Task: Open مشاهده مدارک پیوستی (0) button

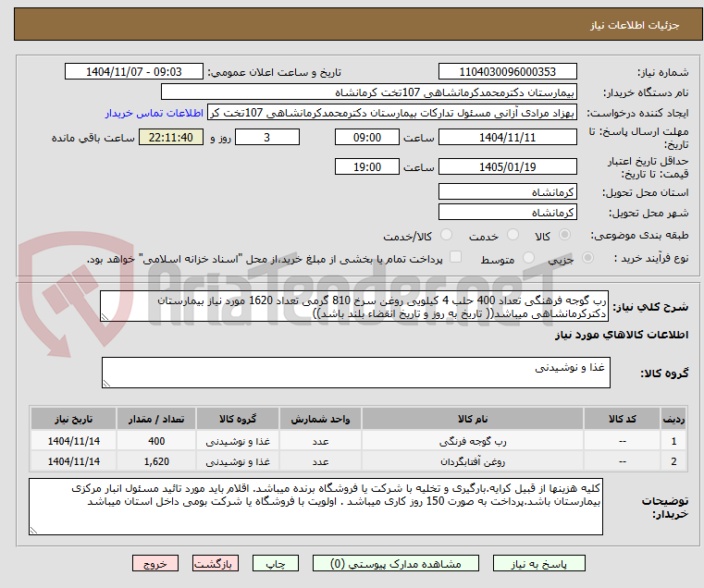Action: pyautogui.click(x=396, y=564)
